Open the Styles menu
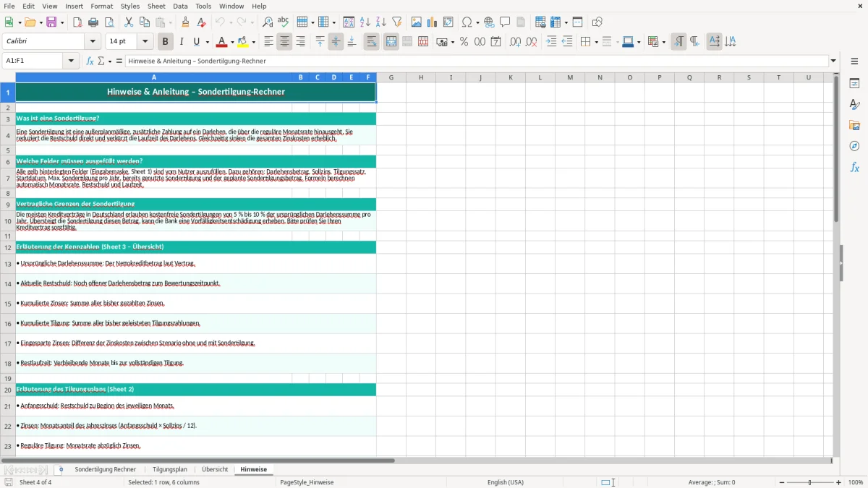The width and height of the screenshot is (868, 488). point(130,6)
